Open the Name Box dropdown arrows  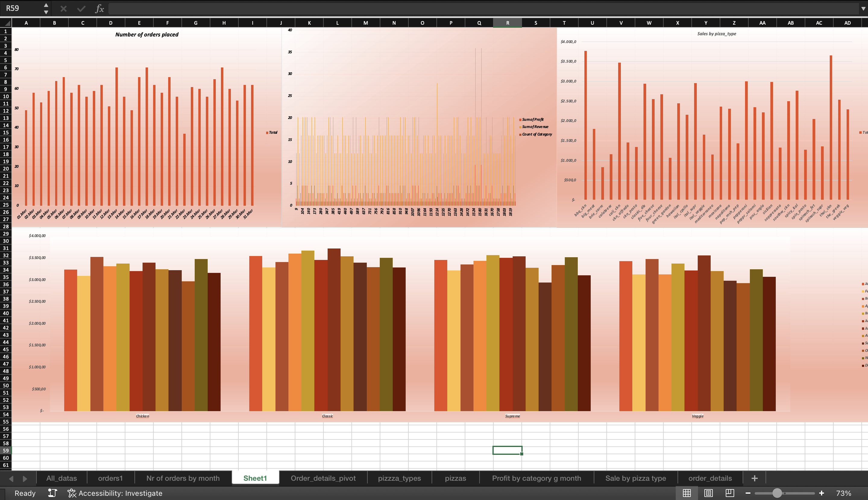pyautogui.click(x=46, y=9)
